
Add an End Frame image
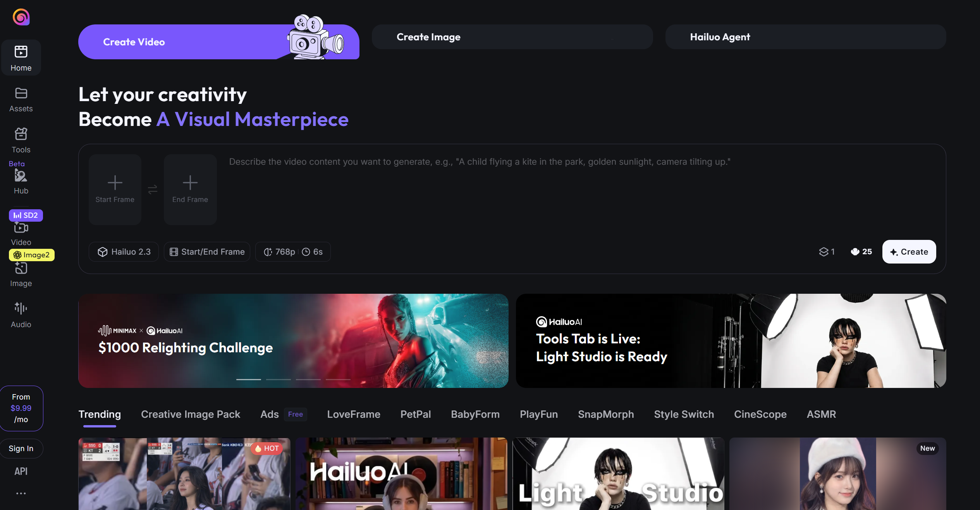190,190
